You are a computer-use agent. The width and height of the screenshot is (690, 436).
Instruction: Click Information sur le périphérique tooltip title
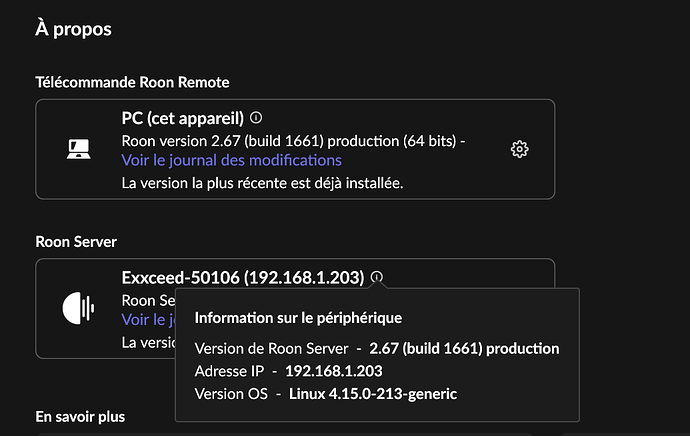(298, 318)
